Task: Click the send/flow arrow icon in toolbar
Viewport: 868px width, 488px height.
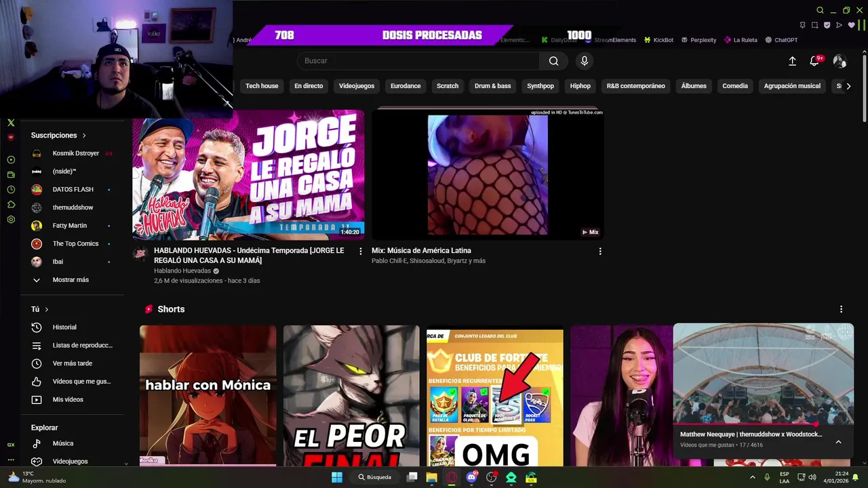Action: pyautogui.click(x=840, y=25)
